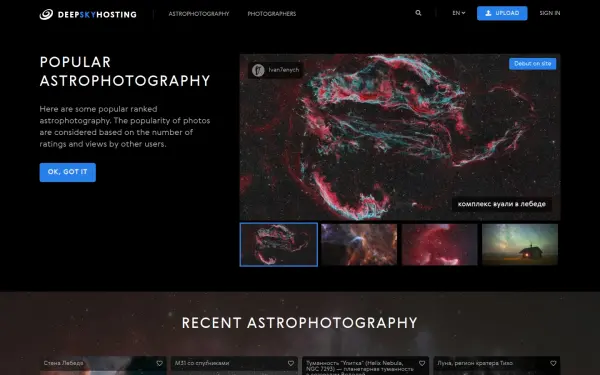This screenshot has width=600, height=375.
Task: Open the Луна, регион кратера Тихо title
Action: 474,363
